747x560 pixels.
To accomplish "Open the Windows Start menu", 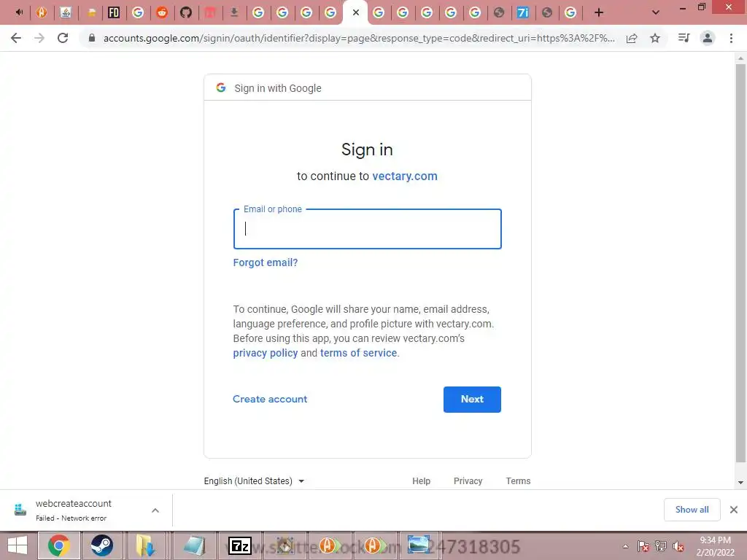I will click(x=18, y=545).
